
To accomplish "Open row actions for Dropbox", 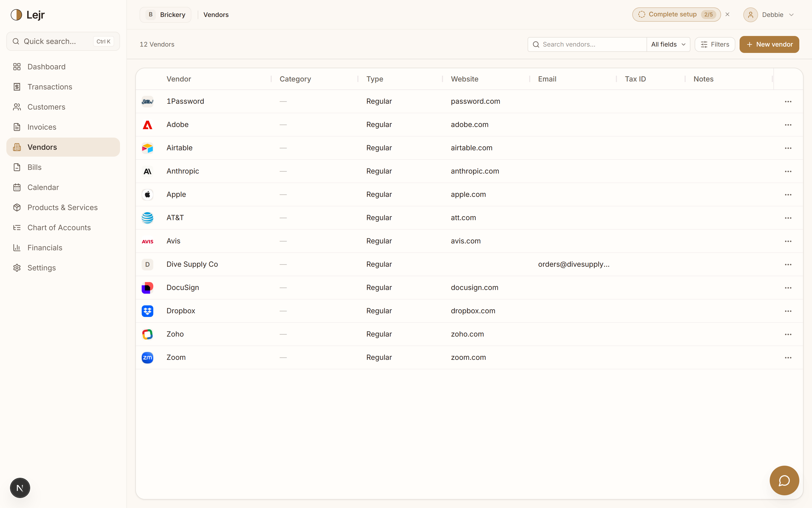I will pyautogui.click(x=788, y=311).
